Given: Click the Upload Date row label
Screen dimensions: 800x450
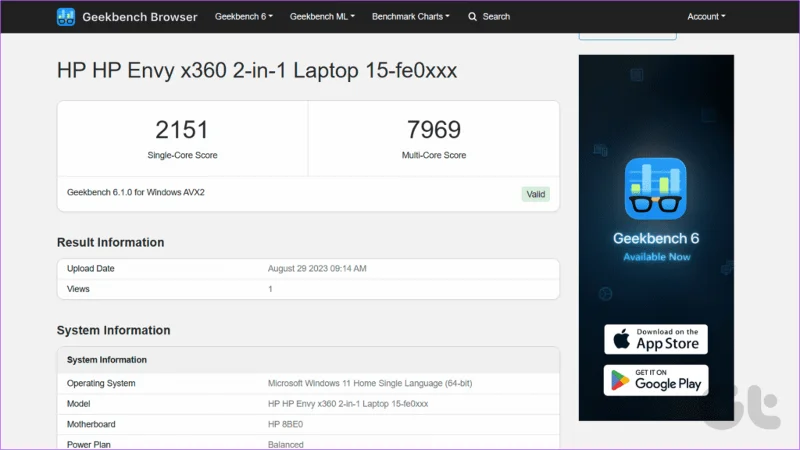Looking at the screenshot, I should point(90,268).
